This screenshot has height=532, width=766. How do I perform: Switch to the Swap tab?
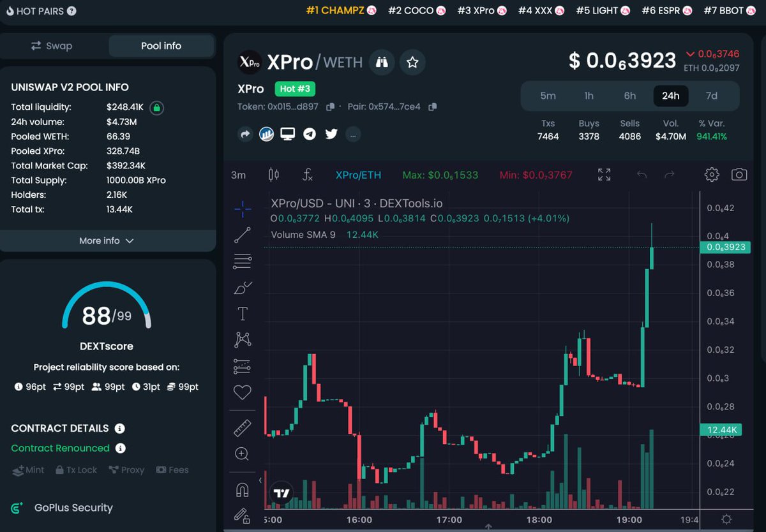tap(52, 46)
